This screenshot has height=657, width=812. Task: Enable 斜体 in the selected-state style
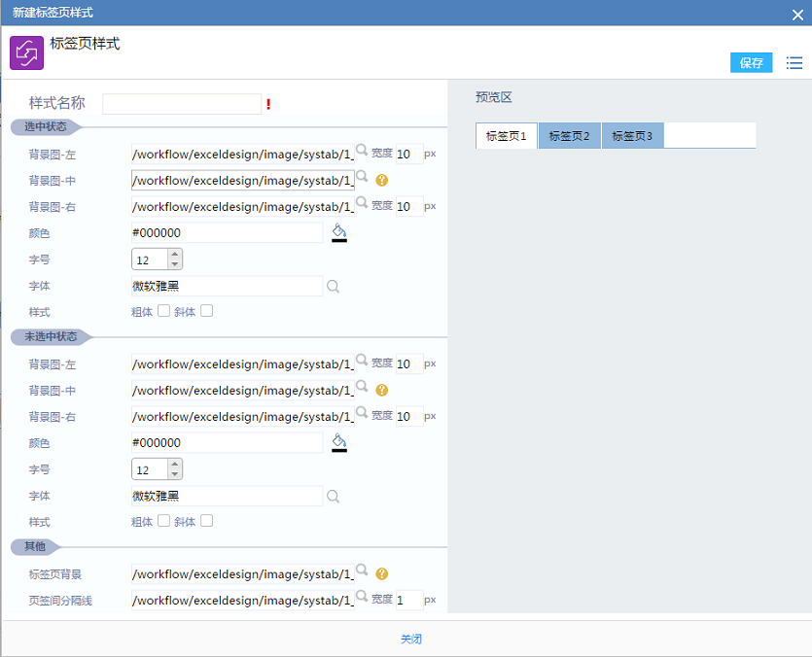[206, 311]
